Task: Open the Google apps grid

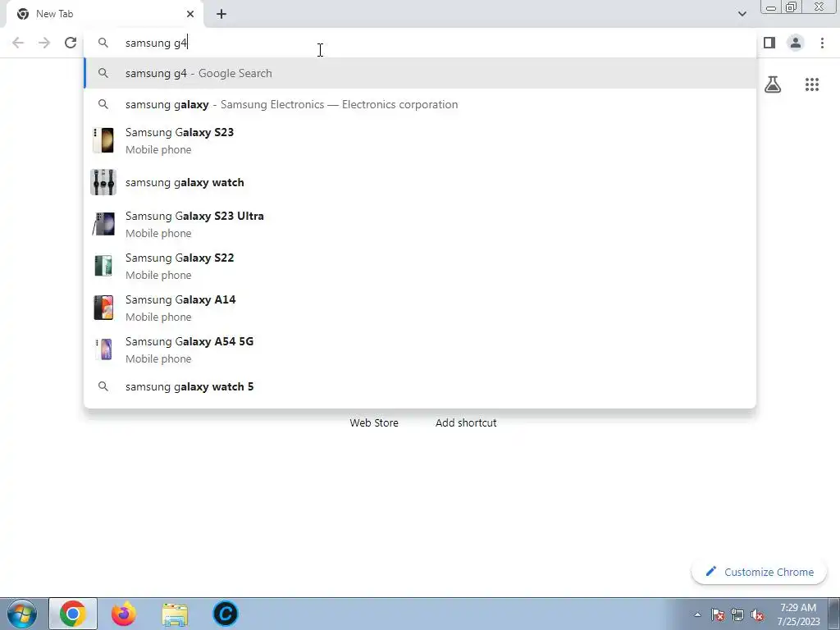Action: [x=812, y=84]
